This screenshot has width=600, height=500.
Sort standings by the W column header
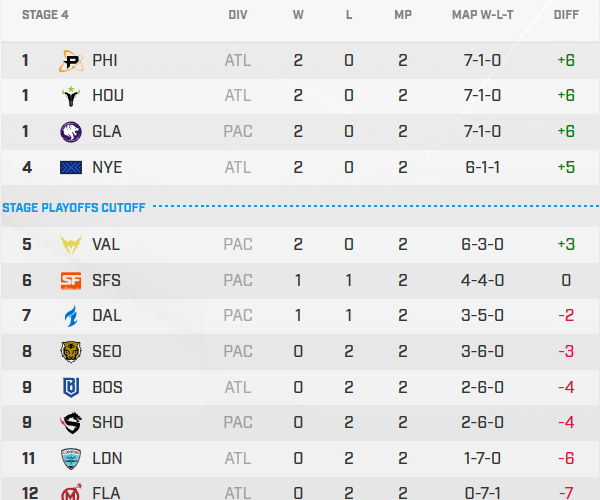(x=298, y=15)
